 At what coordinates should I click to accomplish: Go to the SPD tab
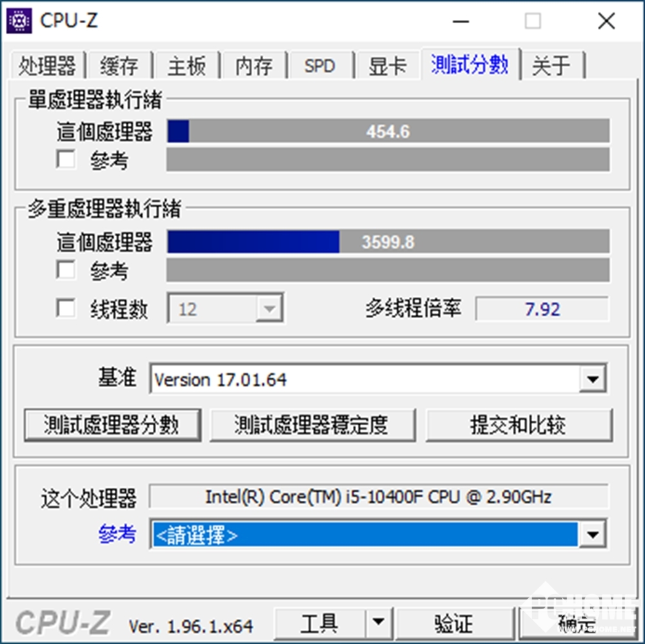point(320,65)
